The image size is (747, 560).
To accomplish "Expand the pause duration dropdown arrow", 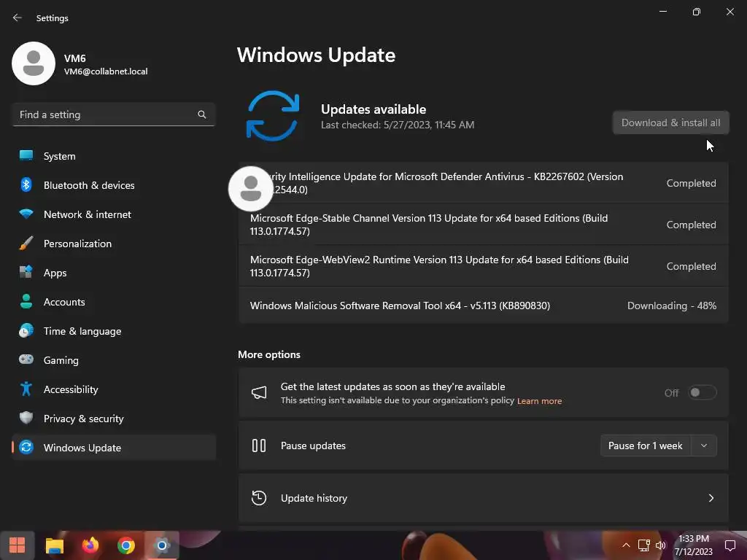I will tap(704, 446).
